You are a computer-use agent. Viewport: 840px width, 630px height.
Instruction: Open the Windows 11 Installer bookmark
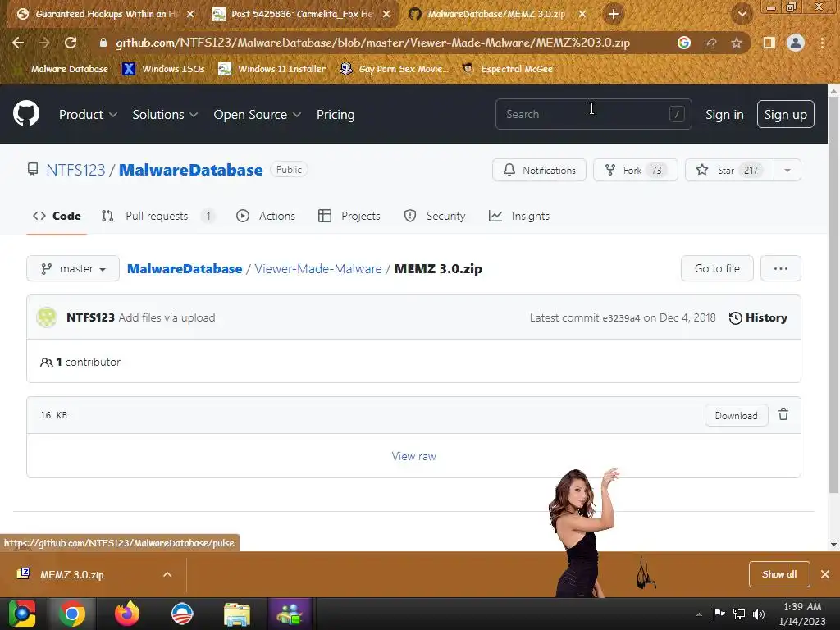(x=272, y=69)
